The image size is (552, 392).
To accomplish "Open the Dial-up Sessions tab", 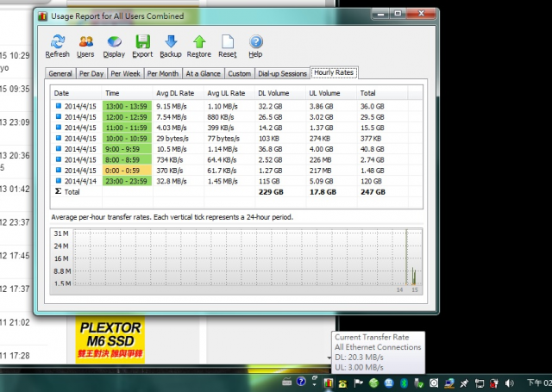I will click(x=282, y=73).
